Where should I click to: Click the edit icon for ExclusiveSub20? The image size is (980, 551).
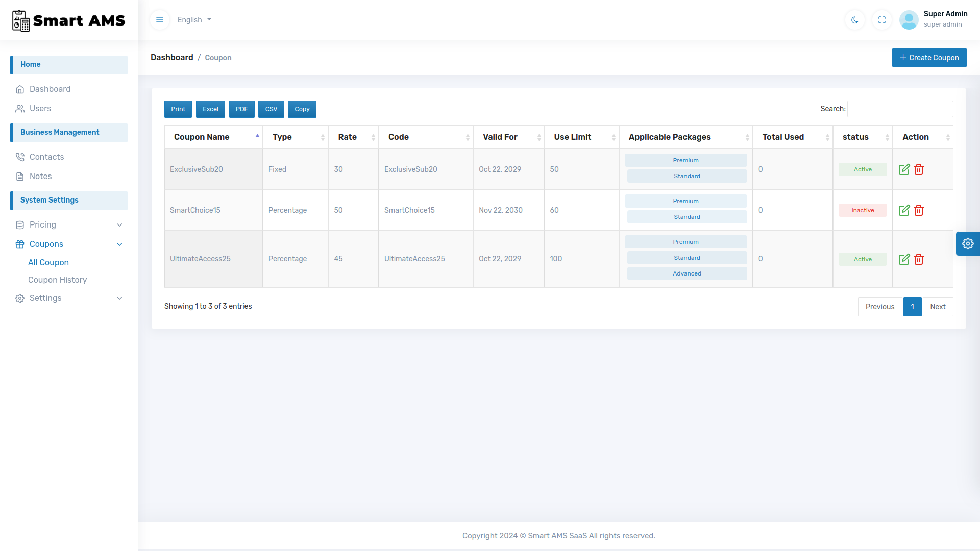(x=904, y=169)
